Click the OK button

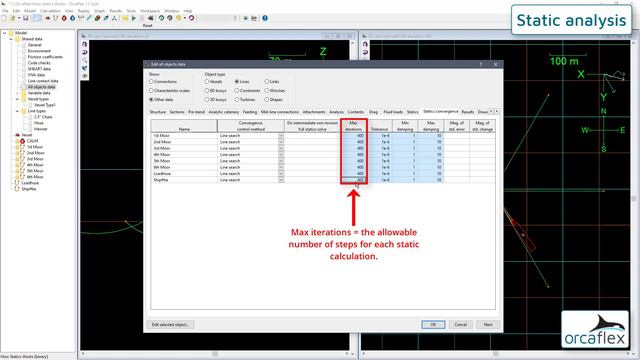click(433, 324)
